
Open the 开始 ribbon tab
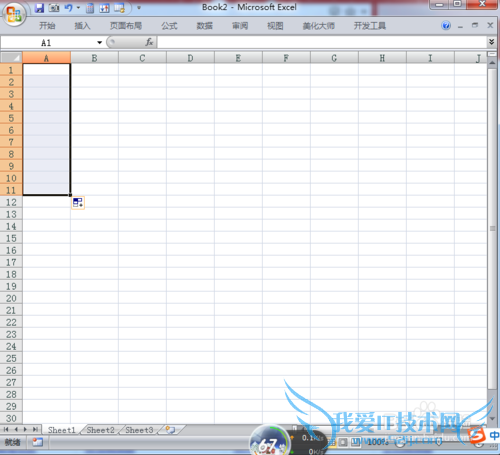tap(47, 26)
